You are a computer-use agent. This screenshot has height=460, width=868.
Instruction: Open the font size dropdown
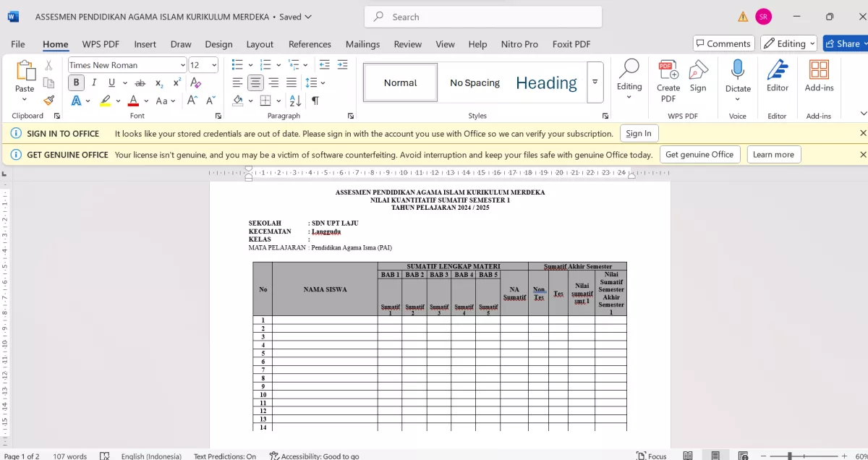coord(214,65)
